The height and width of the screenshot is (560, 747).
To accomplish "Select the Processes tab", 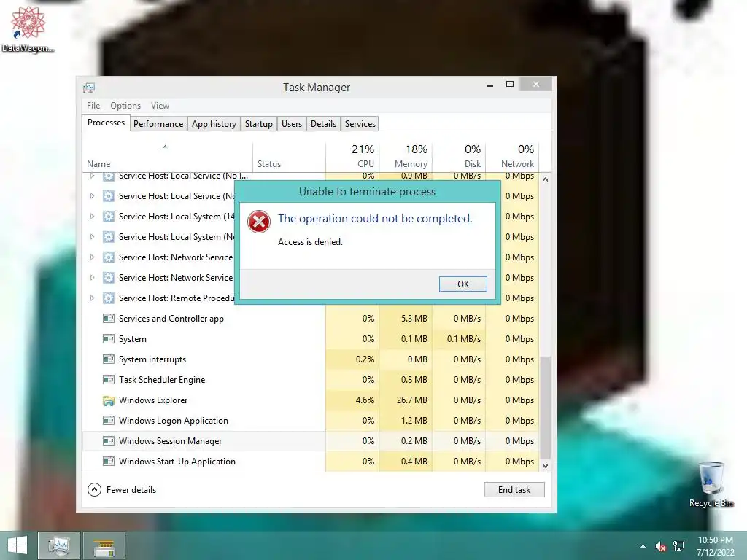I will click(x=106, y=122).
